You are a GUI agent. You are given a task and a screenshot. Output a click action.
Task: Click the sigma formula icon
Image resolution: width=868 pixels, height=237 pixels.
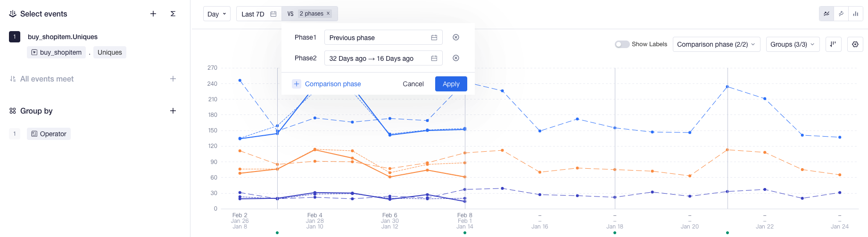pos(173,14)
